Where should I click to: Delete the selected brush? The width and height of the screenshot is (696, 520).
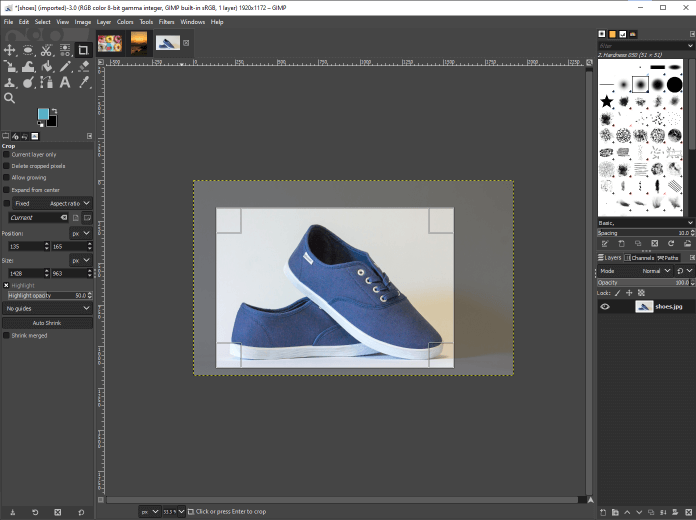(x=654, y=243)
